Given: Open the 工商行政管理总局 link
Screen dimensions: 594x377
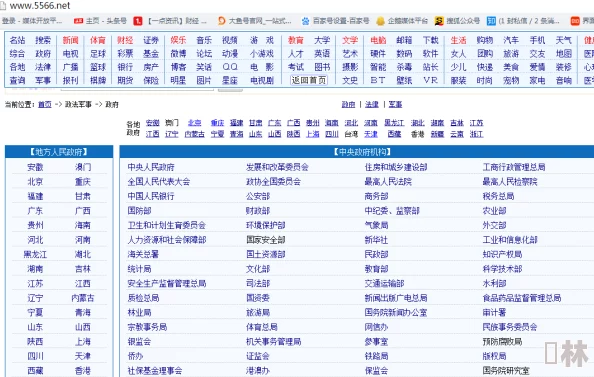Looking at the screenshot, I should point(514,167).
